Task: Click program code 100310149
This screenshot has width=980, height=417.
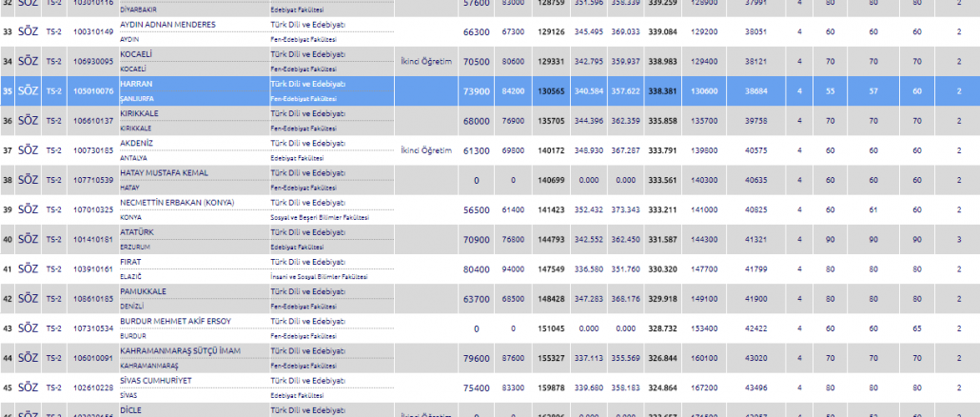Action: (x=91, y=31)
